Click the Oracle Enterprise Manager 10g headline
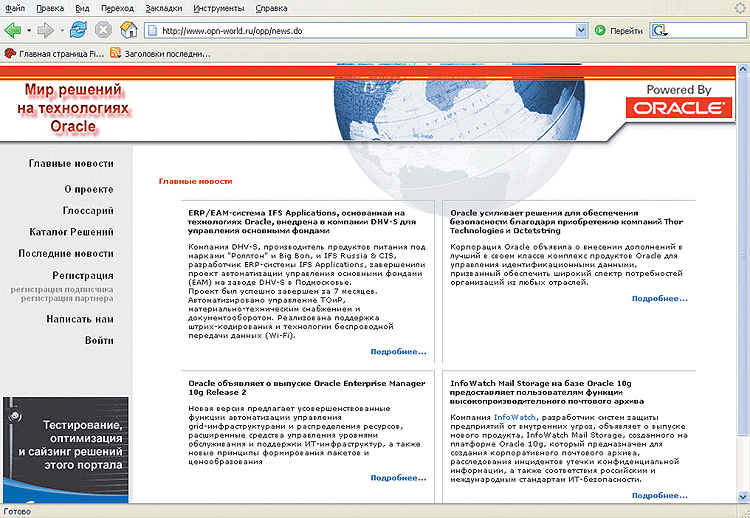The image size is (750, 518). 307,387
